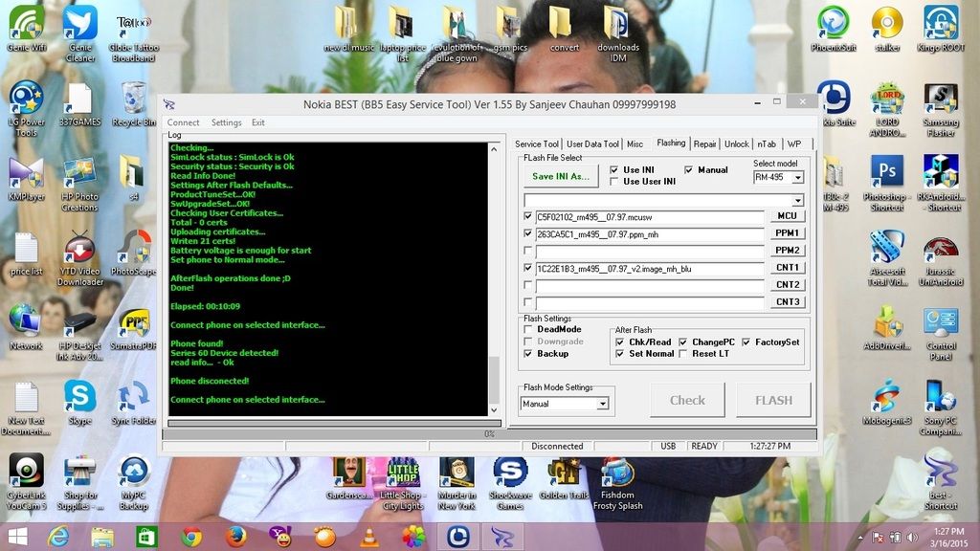Viewport: 980px width, 551px height.
Task: Click the log panel vertical scrollbar
Action: (495, 277)
